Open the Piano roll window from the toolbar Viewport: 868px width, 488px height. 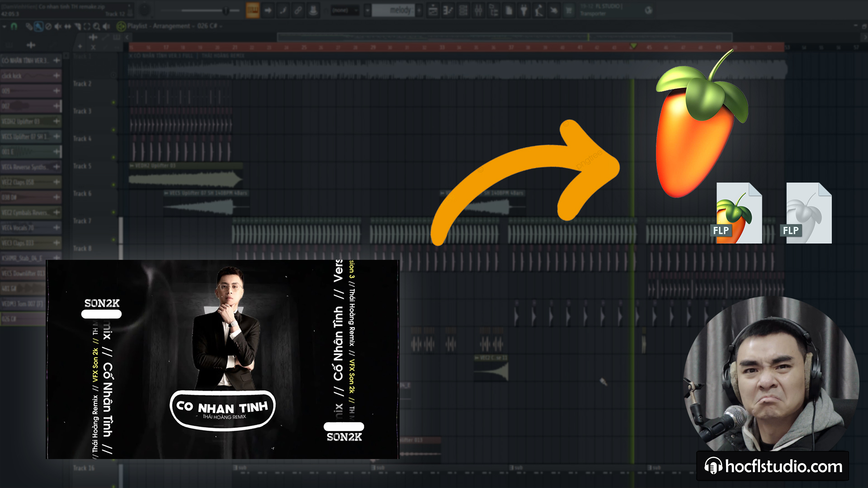pos(448,10)
